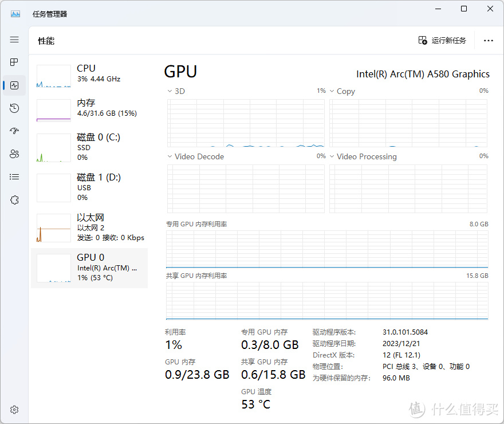Click the driver version 31.0.101.5084

pyautogui.click(x=405, y=332)
